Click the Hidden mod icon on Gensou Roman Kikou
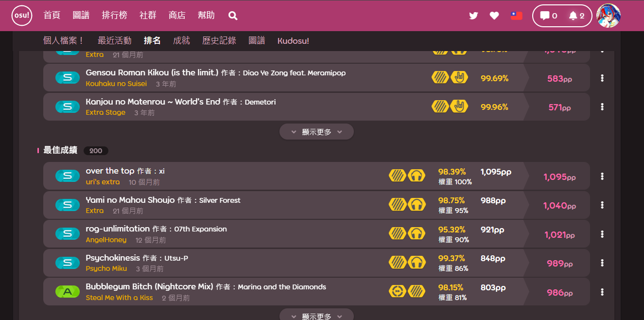Screen dimensions: 644x320 [x=440, y=77]
